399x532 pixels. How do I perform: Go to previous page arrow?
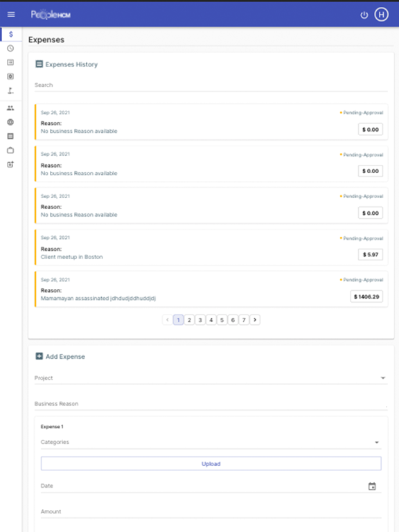tap(167, 319)
